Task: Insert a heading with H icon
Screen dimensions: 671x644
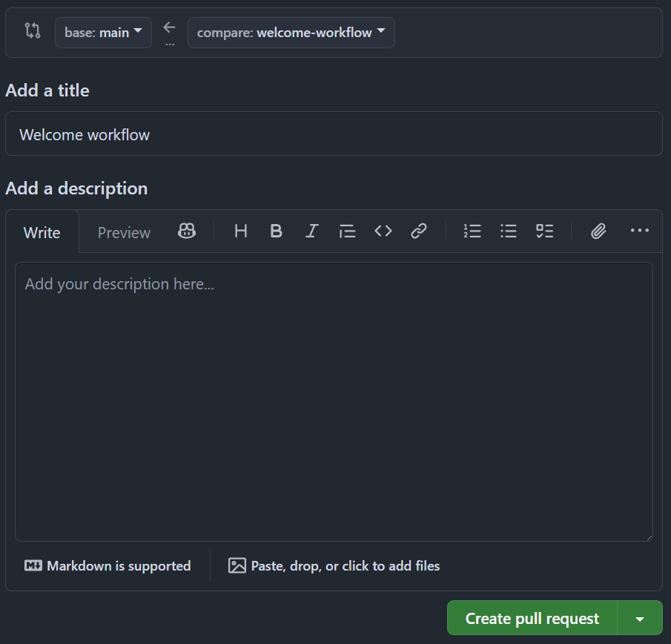Action: pyautogui.click(x=240, y=231)
